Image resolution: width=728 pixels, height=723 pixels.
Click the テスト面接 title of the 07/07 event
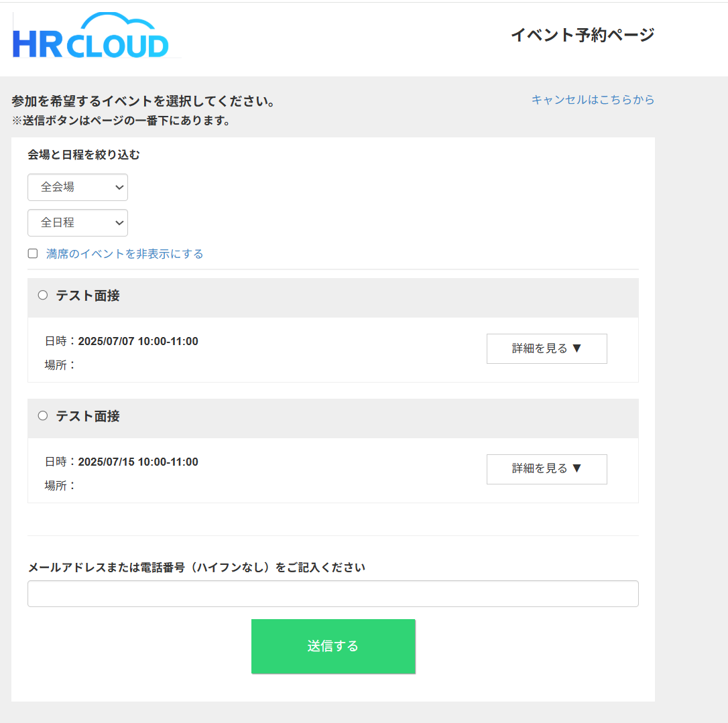click(88, 295)
